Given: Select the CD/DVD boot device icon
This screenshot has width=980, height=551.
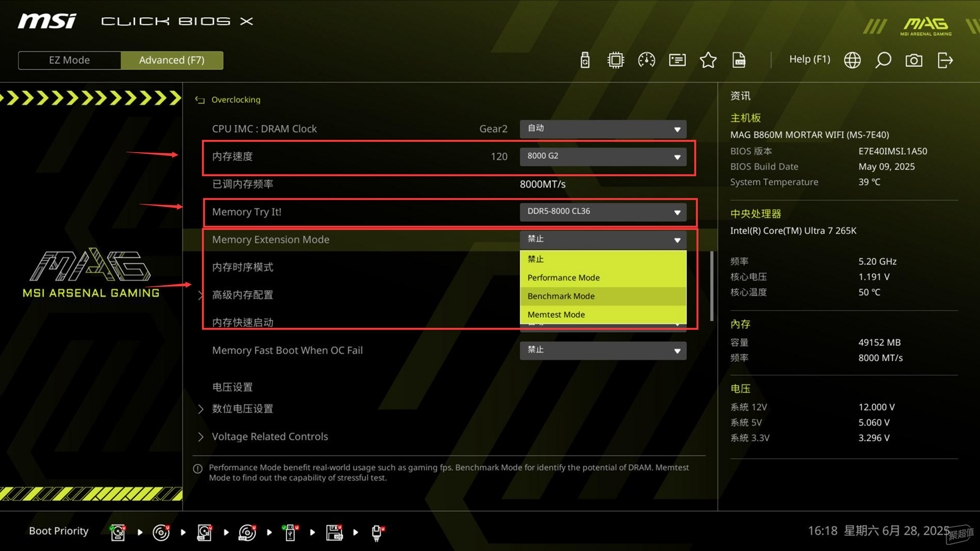Looking at the screenshot, I should pyautogui.click(x=161, y=532).
